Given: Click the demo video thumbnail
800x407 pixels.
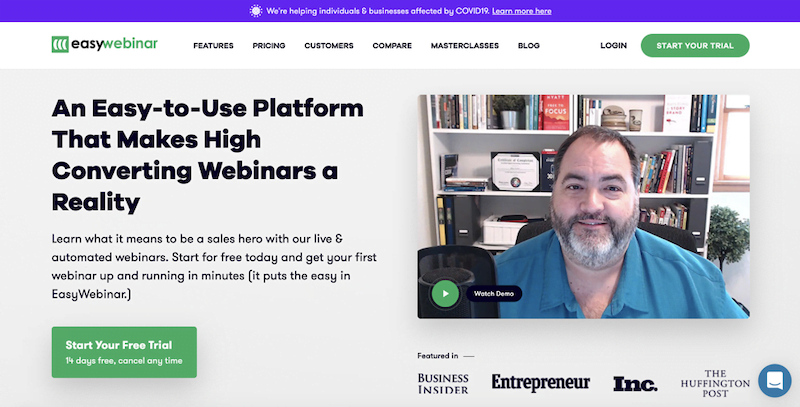Looking at the screenshot, I should (x=583, y=207).
